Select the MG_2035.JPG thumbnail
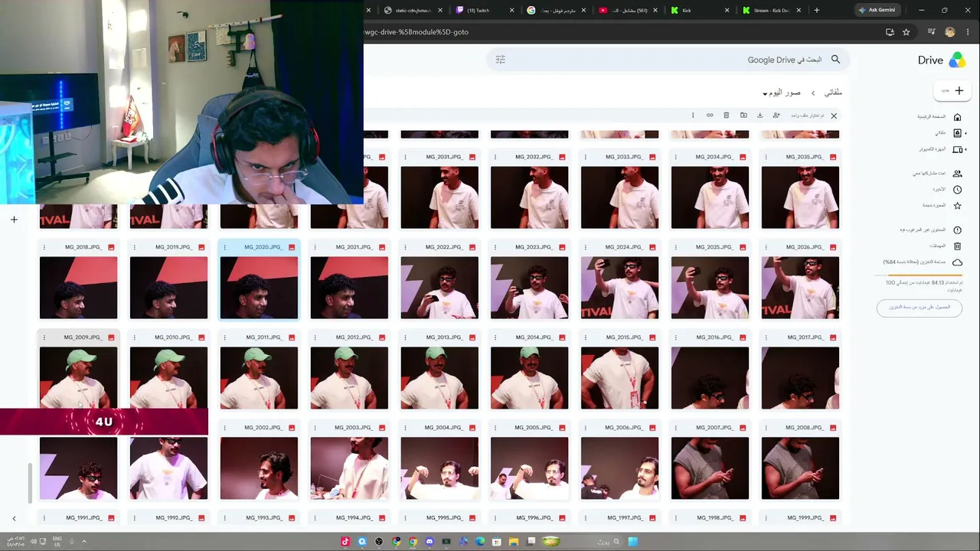 pos(800,197)
